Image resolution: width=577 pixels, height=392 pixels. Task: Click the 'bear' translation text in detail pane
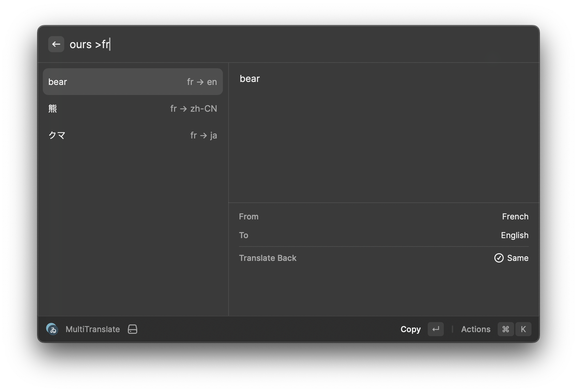point(250,79)
